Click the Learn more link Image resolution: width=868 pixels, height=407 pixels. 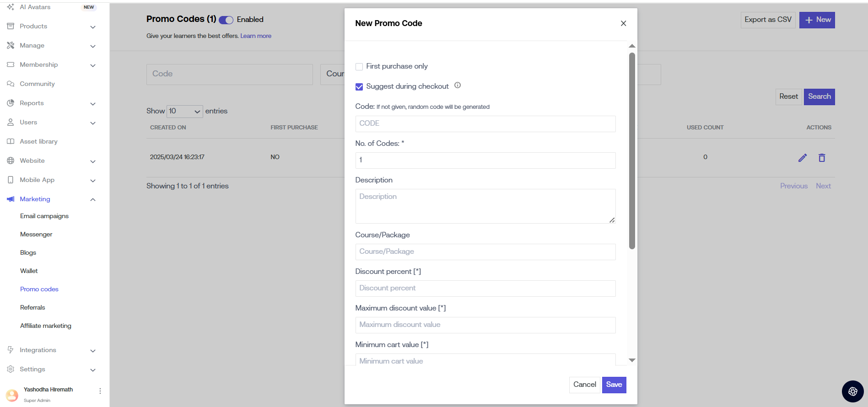point(256,36)
